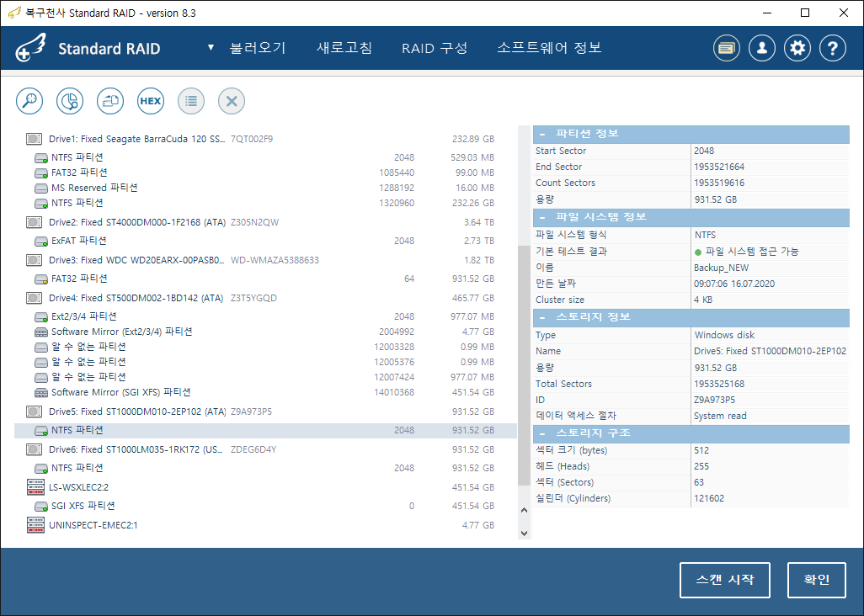864x616 pixels.
Task: Click the Cylinders value 121602
Action: 709,499
